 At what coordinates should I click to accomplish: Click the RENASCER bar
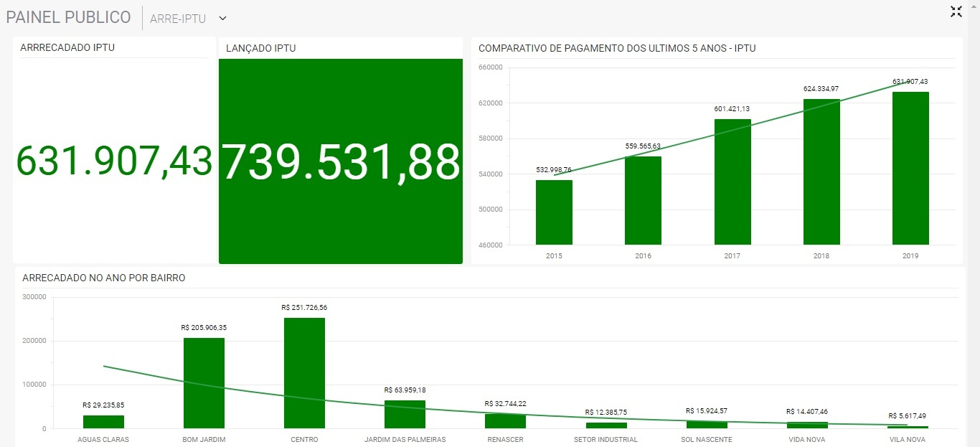coord(505,421)
